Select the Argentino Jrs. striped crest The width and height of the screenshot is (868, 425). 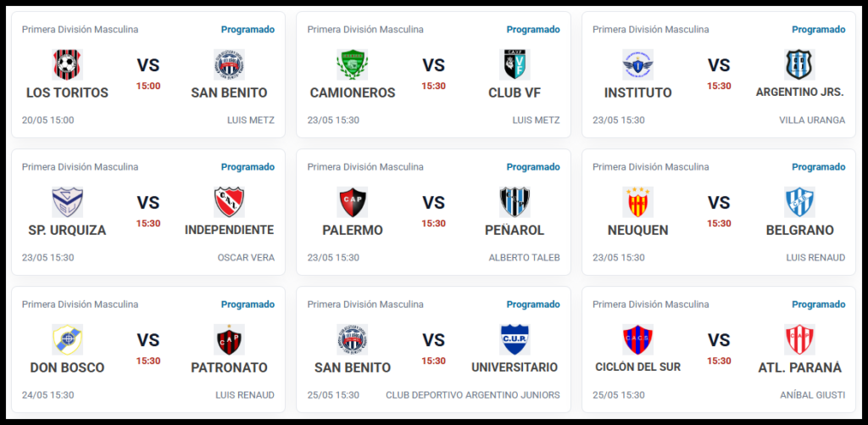[x=800, y=64]
